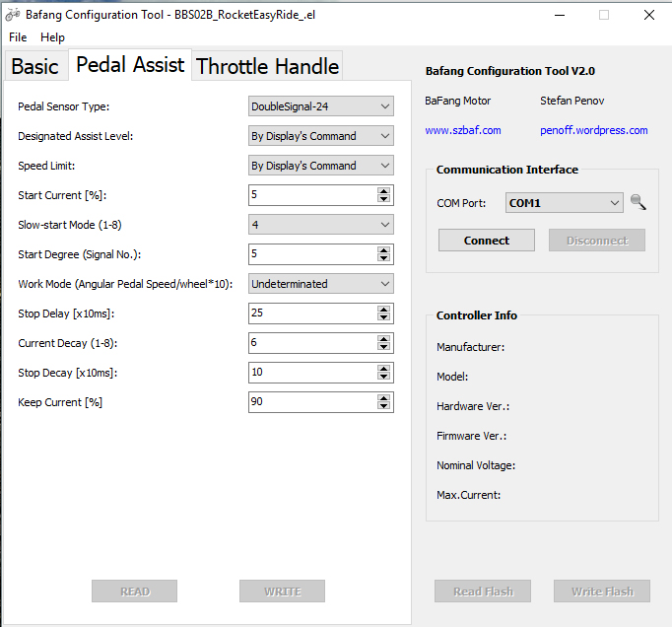Expand the Slow-start Mode dropdown
Image resolution: width=672 pixels, height=627 pixels.
(x=320, y=225)
